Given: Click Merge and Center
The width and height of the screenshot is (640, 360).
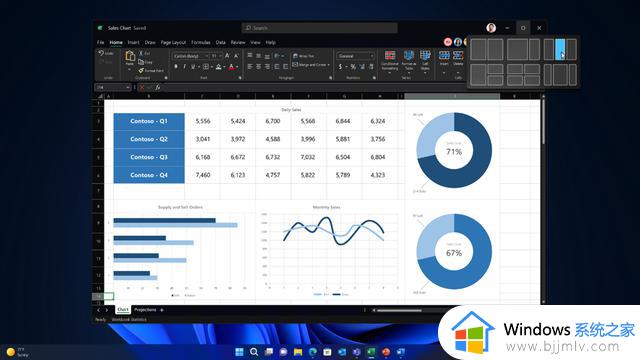Looking at the screenshot, I should coord(309,65).
